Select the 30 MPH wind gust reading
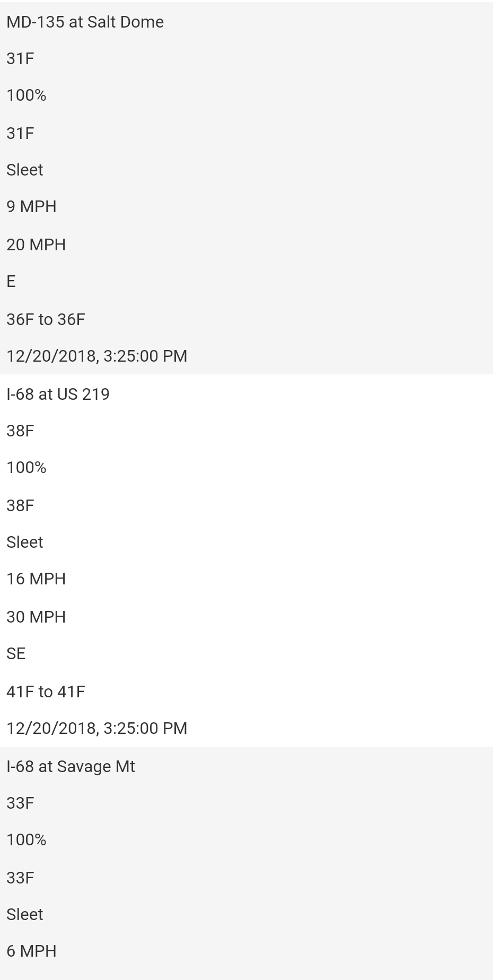The width and height of the screenshot is (493, 980). tap(36, 617)
